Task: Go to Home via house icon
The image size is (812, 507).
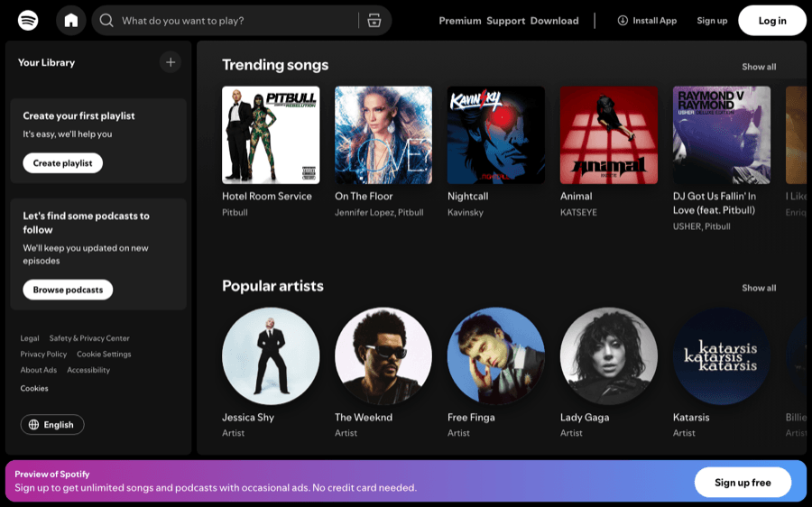Action: point(71,21)
